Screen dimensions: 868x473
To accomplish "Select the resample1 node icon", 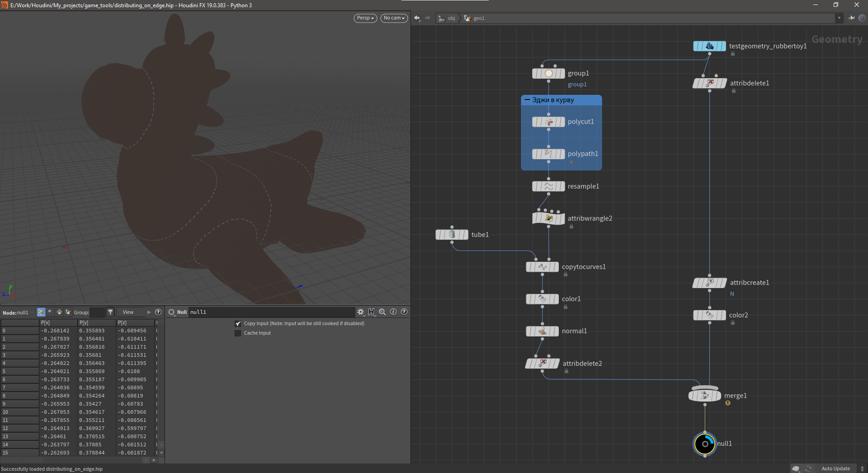I will [x=548, y=186].
